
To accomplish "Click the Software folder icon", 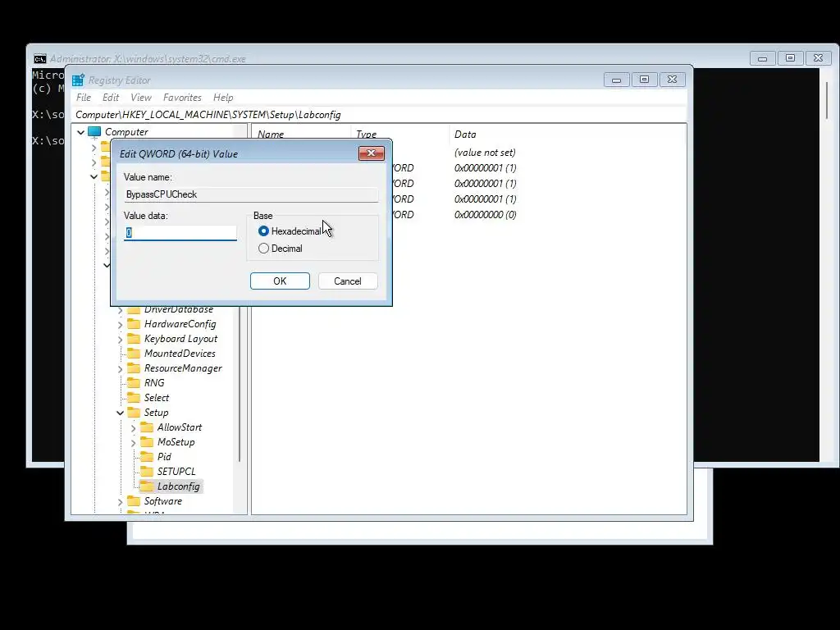I will (x=134, y=501).
